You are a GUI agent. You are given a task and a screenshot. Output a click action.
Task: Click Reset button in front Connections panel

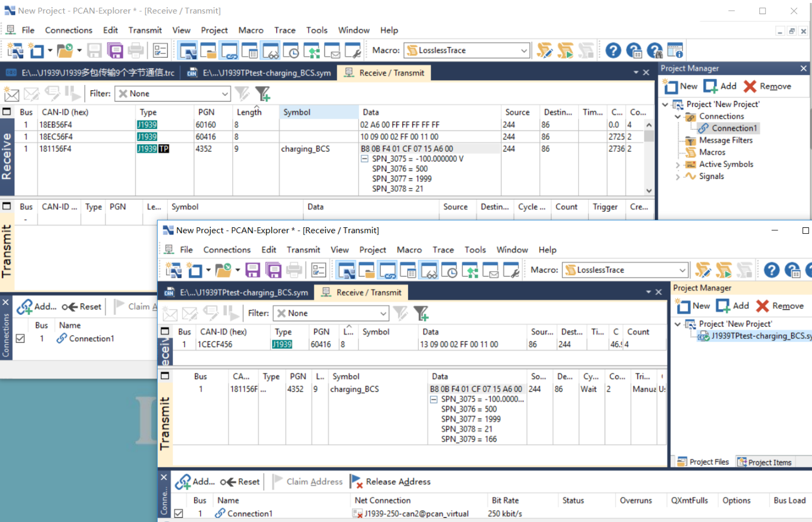[240, 482]
